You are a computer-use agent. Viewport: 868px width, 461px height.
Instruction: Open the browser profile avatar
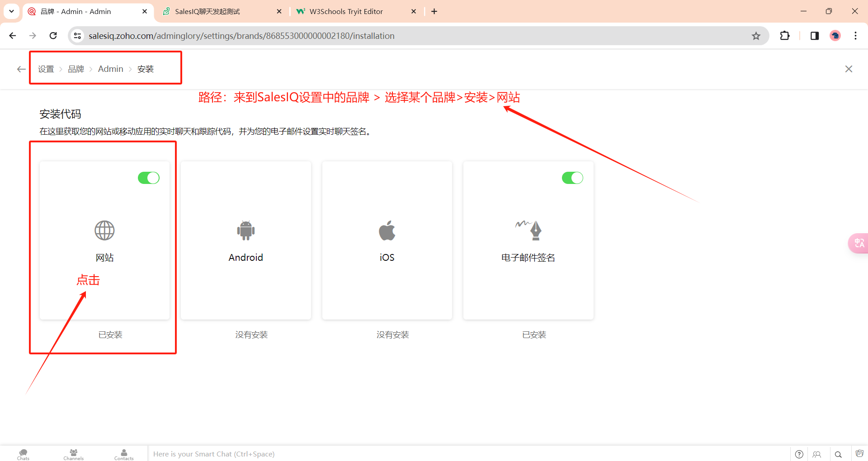835,36
